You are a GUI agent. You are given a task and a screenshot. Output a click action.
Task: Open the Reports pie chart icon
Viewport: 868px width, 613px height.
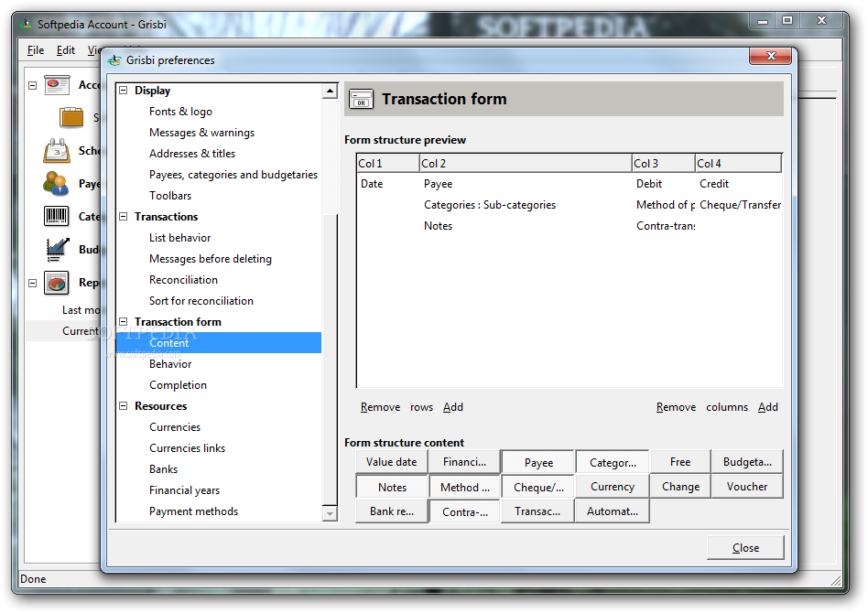pyautogui.click(x=57, y=283)
